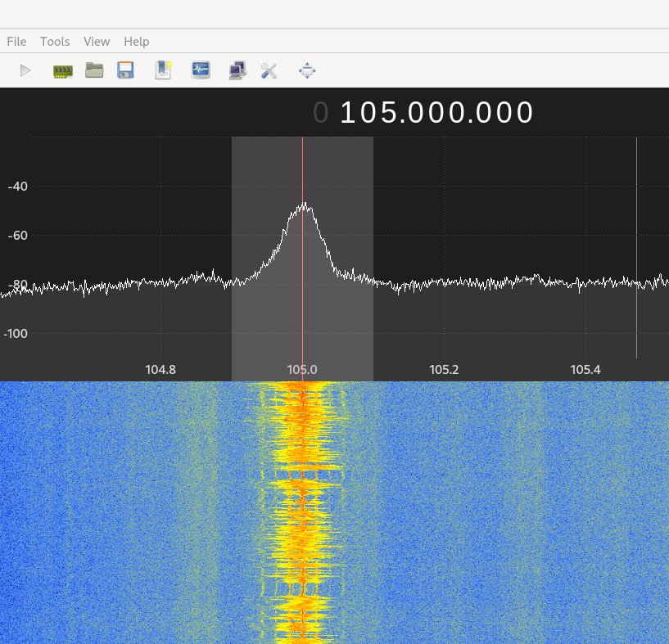Open the Help menu

(x=137, y=41)
